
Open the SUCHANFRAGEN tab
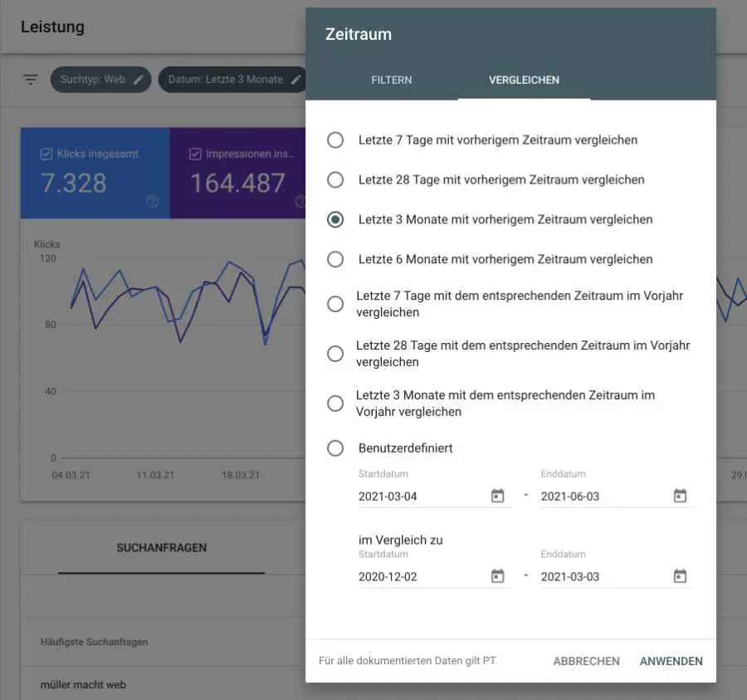[x=162, y=547]
